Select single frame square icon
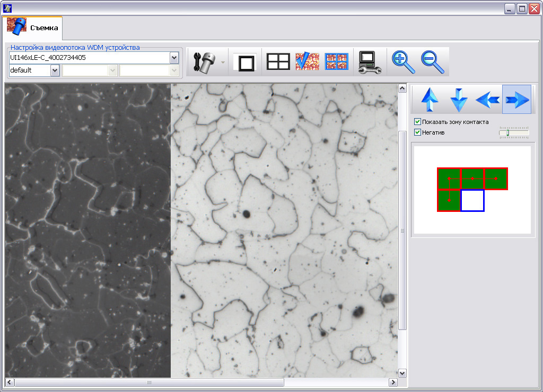The width and height of the screenshot is (543, 392). [246, 63]
